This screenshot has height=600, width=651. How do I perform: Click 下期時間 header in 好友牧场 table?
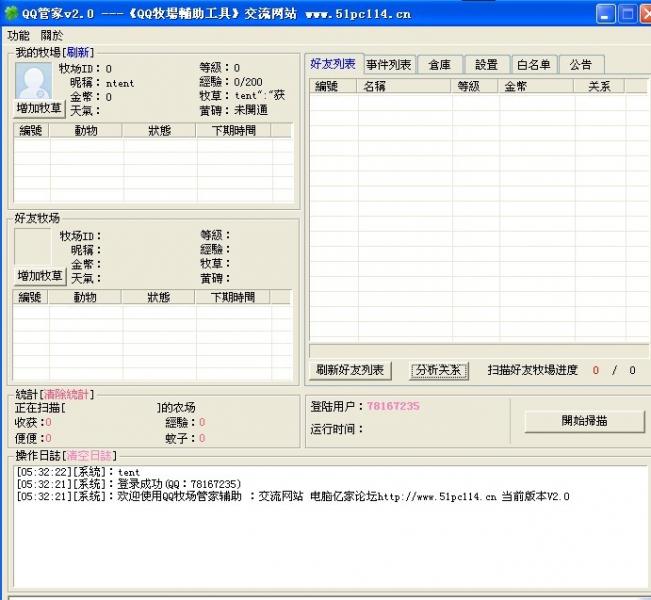[x=232, y=297]
